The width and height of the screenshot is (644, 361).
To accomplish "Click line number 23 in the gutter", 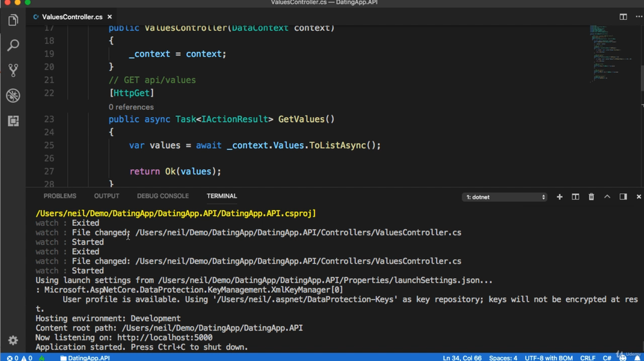I will [x=49, y=120].
